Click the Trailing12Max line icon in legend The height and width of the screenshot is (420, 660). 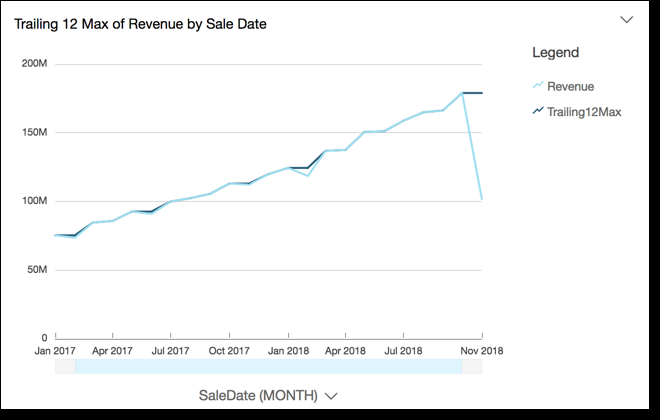point(538,112)
